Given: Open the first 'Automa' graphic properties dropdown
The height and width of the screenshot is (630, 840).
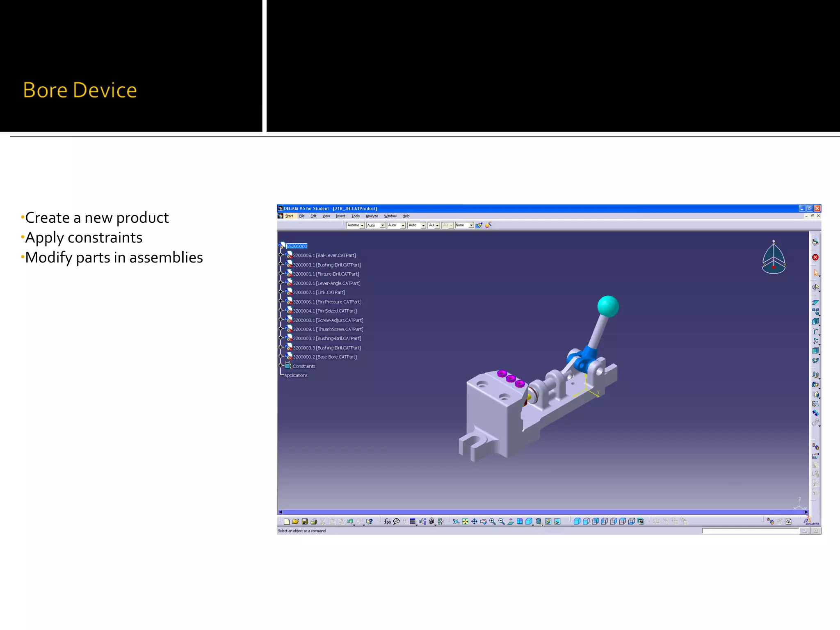Looking at the screenshot, I should tap(356, 225).
